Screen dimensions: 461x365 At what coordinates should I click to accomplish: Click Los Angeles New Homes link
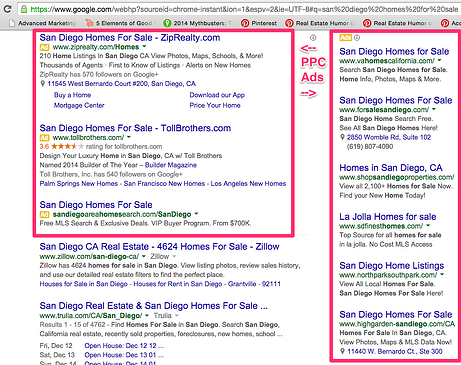click(x=248, y=184)
